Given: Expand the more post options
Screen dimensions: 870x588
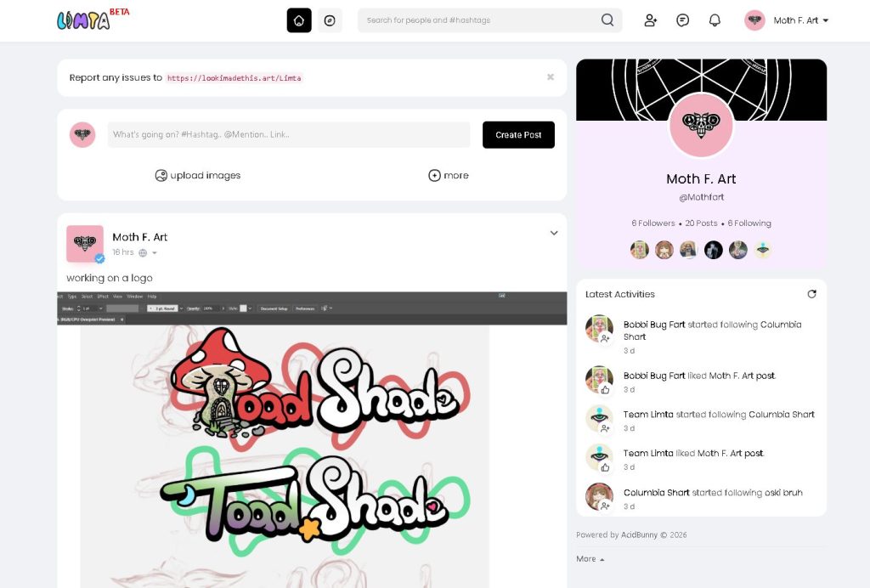Looking at the screenshot, I should [x=449, y=175].
